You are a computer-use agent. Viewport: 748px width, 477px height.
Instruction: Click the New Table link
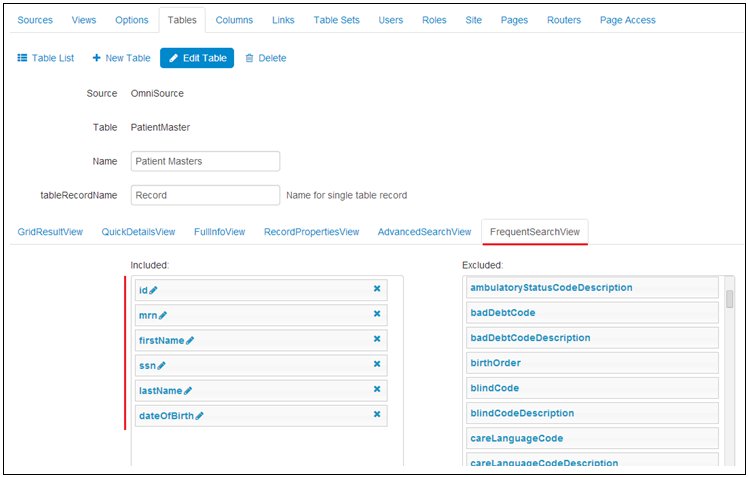(121, 58)
